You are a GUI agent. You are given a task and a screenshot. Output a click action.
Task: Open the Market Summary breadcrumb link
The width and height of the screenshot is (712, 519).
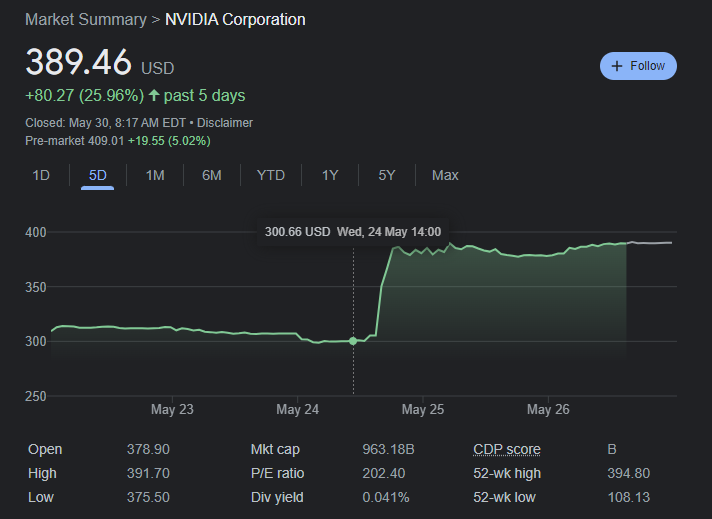[85, 20]
